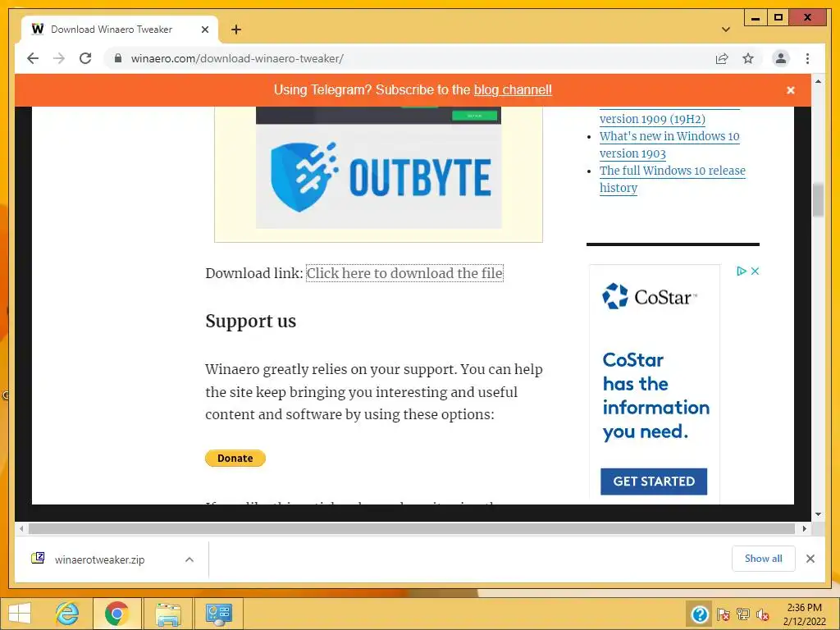Open the tab search chevron
Viewport: 840px width, 630px height.
tap(725, 30)
